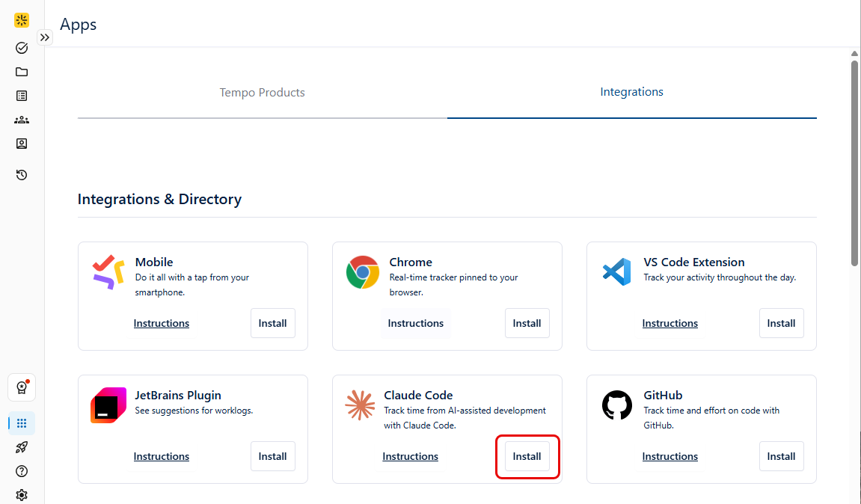Switch to the Tempo Products tab

point(262,92)
